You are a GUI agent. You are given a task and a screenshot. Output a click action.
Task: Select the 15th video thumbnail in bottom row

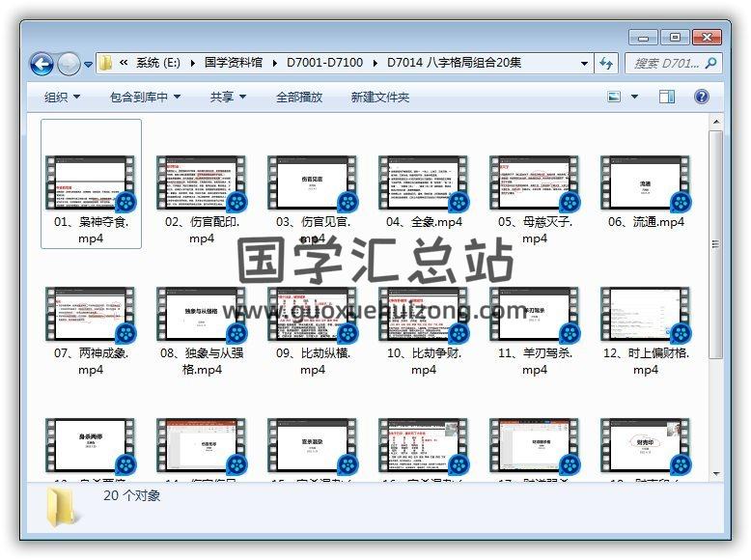pyautogui.click(x=313, y=445)
